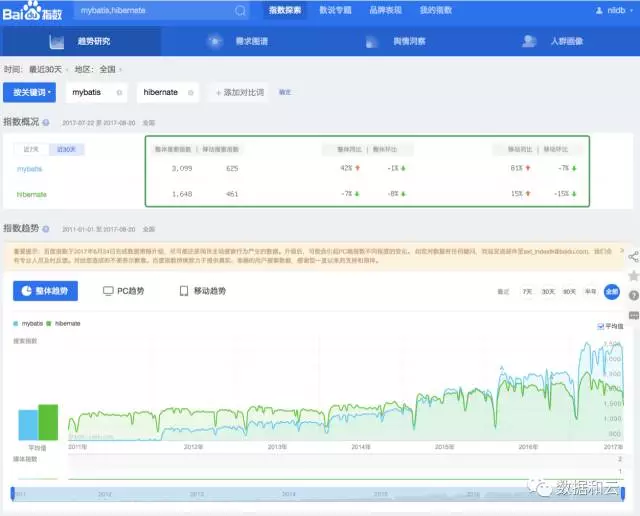Select the 半年 time range
Viewport: 640px width, 516px height.
point(590,291)
